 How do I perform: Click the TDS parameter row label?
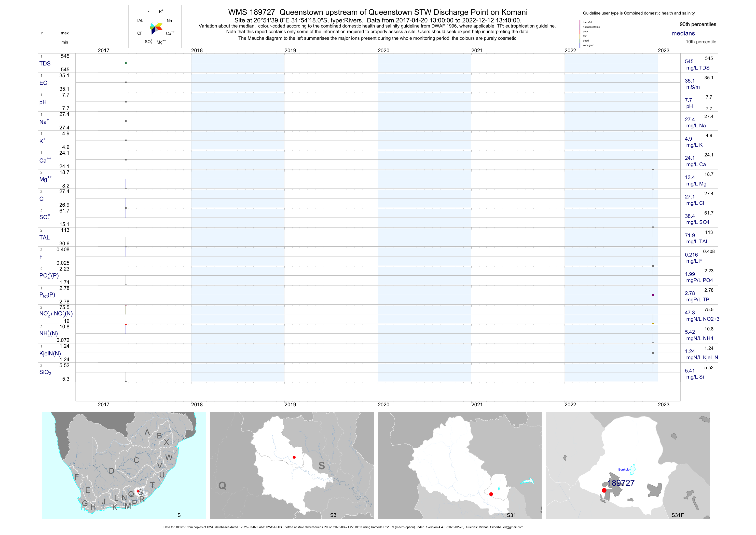(45, 64)
